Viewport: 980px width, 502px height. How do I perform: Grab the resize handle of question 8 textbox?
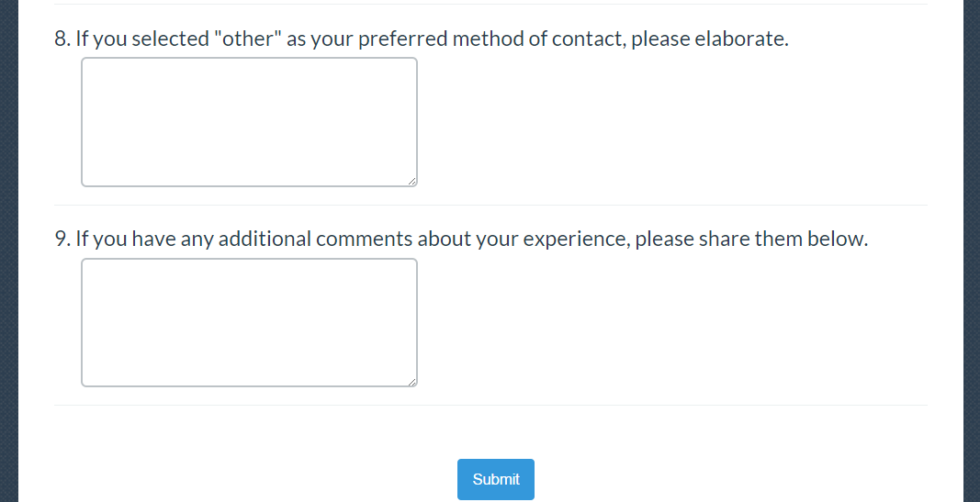(x=412, y=182)
